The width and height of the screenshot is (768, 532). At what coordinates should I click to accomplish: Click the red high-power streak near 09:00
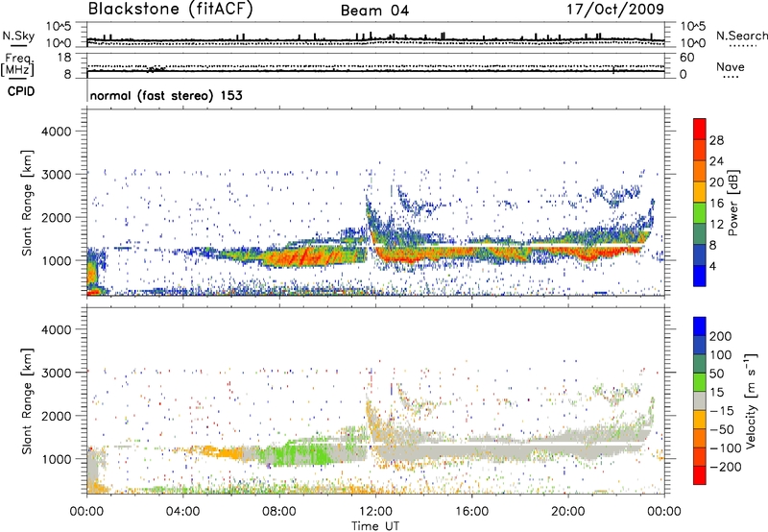tap(303, 255)
